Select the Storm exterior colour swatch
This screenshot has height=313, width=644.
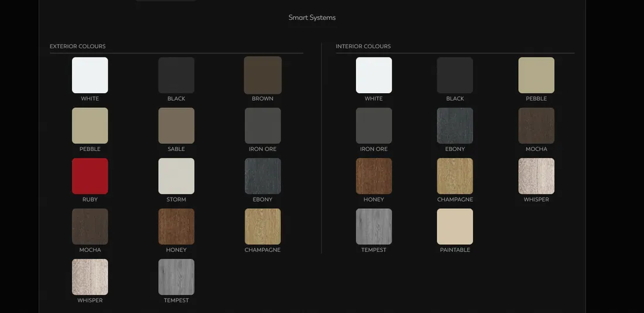pos(176,176)
